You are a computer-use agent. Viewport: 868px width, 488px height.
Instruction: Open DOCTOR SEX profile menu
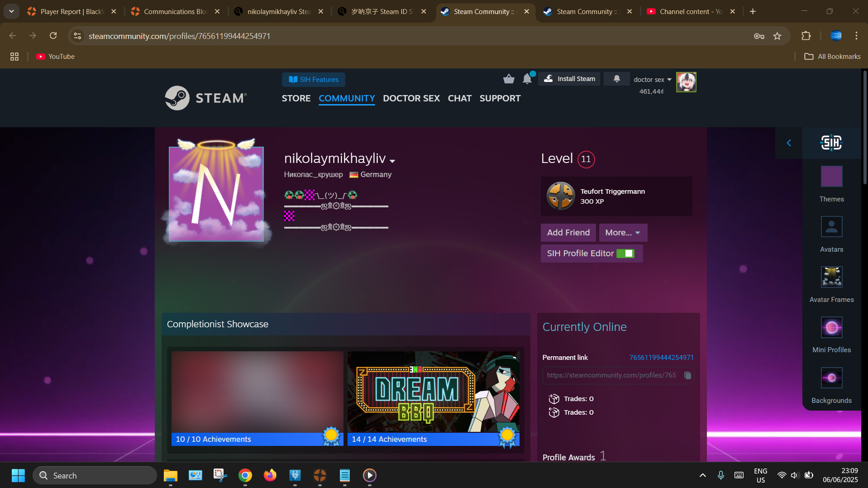[x=411, y=98]
